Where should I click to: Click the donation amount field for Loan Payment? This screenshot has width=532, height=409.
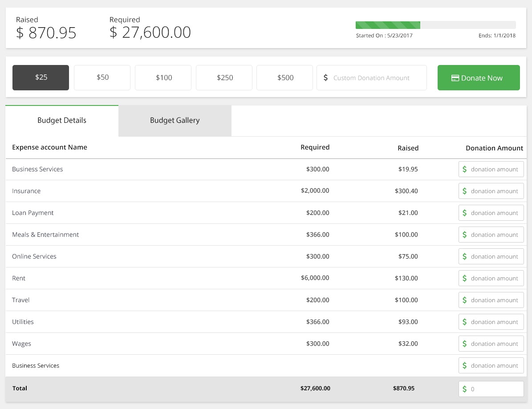coord(491,213)
